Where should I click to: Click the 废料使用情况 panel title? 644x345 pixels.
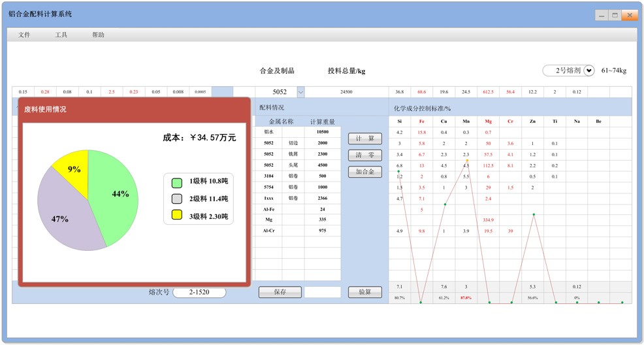point(45,110)
